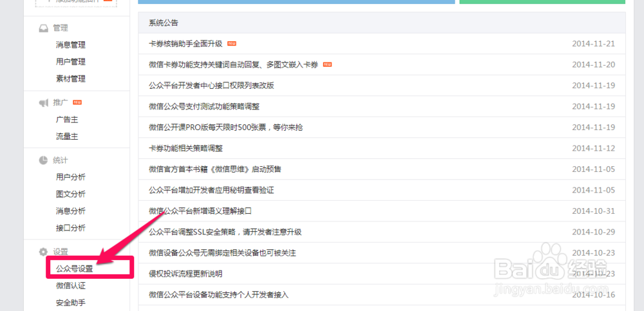Open announcement 微信公众号支付测试功能策略调整
This screenshot has width=644, height=311.
point(204,106)
